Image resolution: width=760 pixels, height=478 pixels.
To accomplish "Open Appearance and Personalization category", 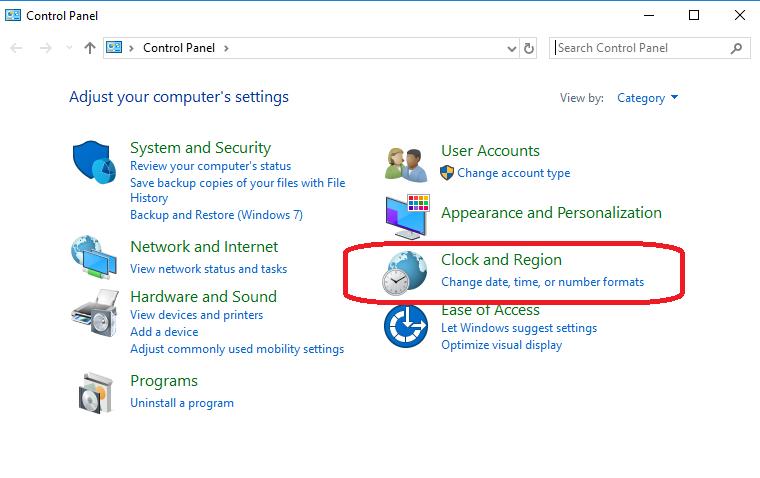I will point(551,213).
